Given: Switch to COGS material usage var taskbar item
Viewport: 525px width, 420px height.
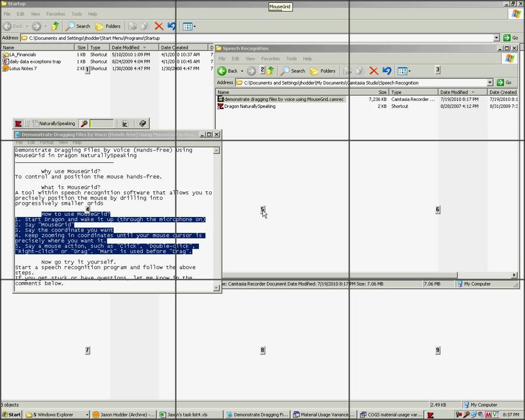Looking at the screenshot, I should (x=391, y=415).
